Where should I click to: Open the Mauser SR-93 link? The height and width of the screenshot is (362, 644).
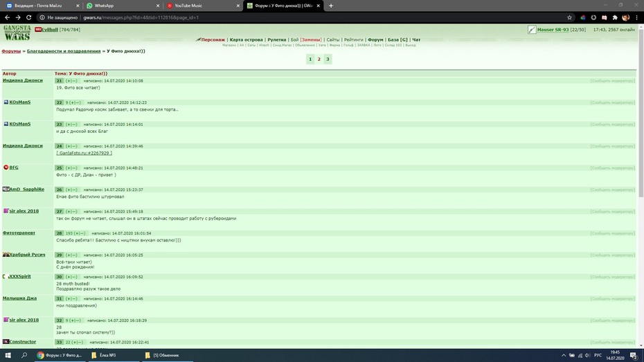553,30
